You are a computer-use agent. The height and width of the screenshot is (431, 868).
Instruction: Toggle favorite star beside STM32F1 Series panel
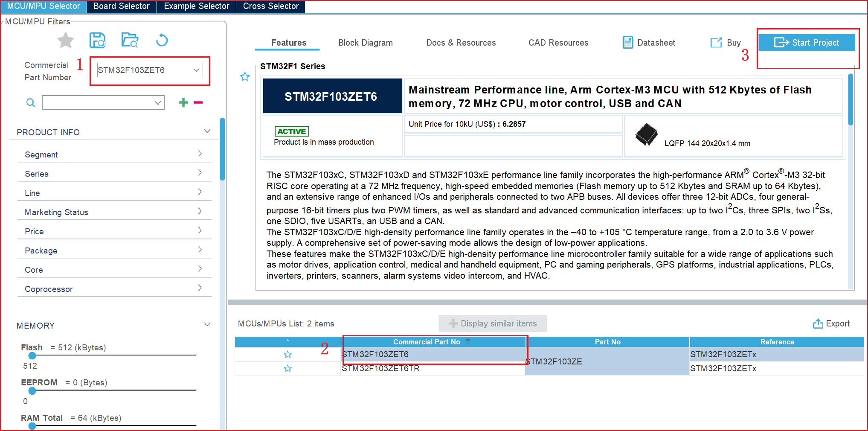[245, 77]
